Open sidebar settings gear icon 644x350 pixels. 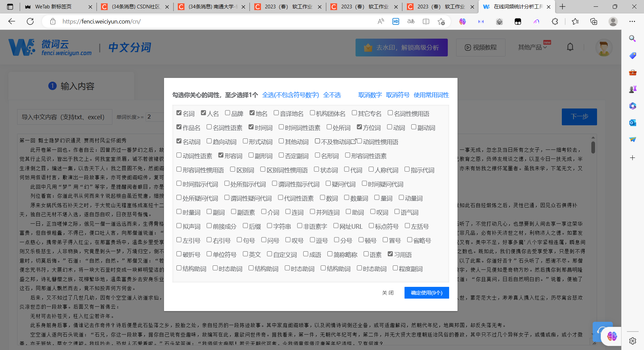[633, 341]
